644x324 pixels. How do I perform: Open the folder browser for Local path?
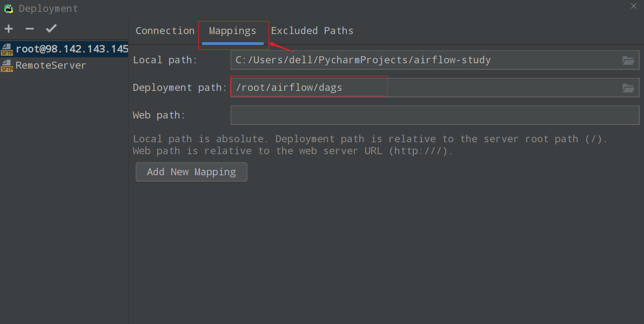pyautogui.click(x=628, y=60)
